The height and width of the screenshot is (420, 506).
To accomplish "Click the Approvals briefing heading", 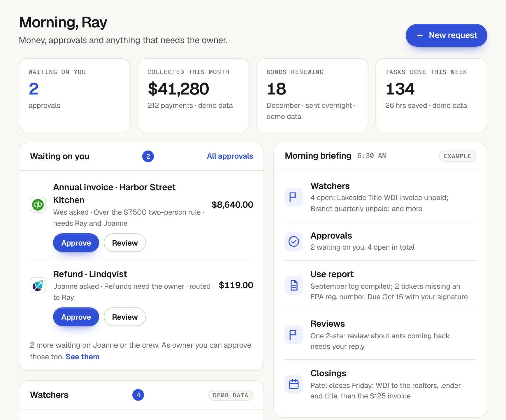I will coord(331,236).
